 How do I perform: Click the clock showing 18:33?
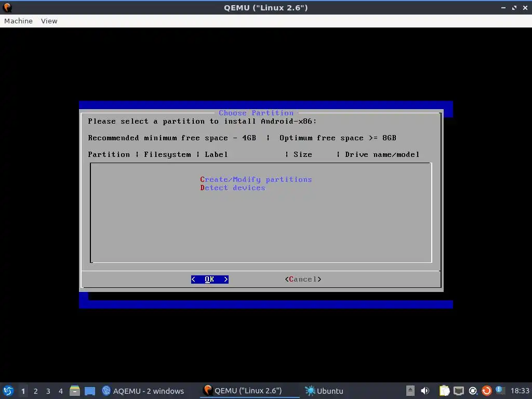[x=520, y=391]
